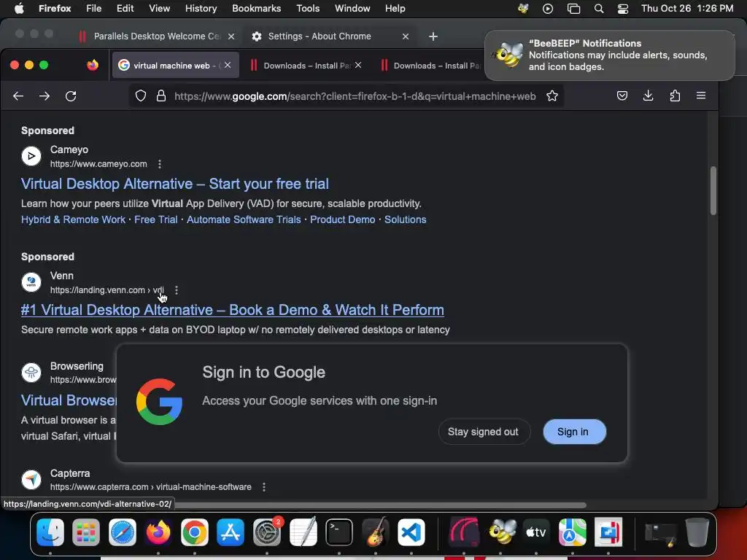Image resolution: width=747 pixels, height=560 pixels.
Task: Open TextEdit from the Dock
Action: [303, 532]
